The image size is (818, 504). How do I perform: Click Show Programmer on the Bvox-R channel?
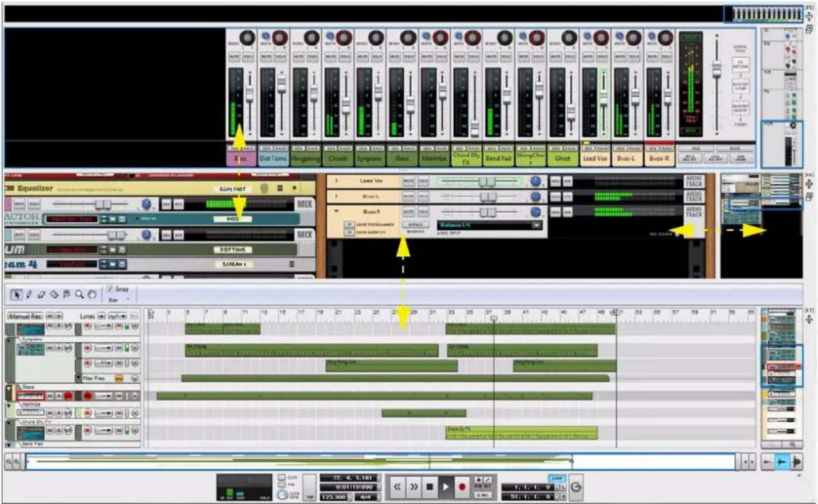coord(349,225)
